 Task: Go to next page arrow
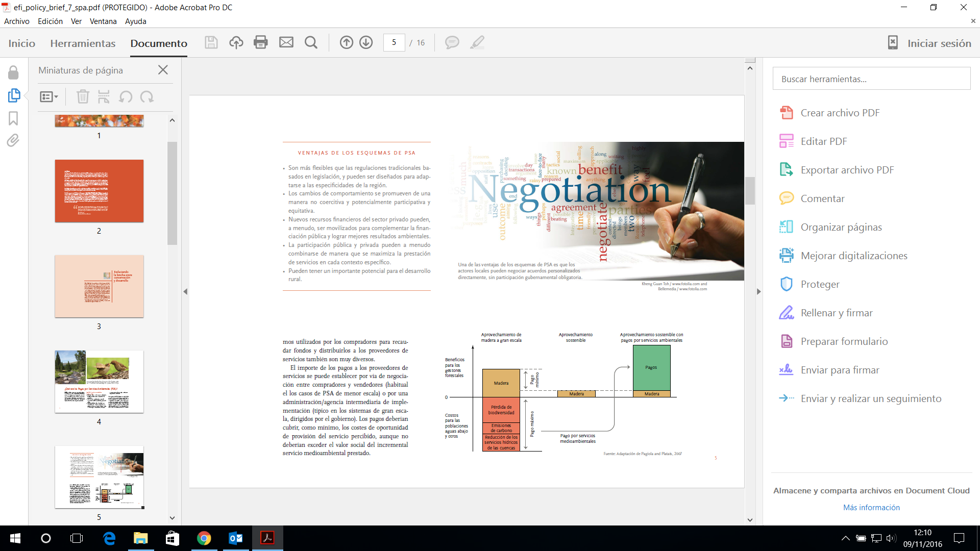(366, 43)
